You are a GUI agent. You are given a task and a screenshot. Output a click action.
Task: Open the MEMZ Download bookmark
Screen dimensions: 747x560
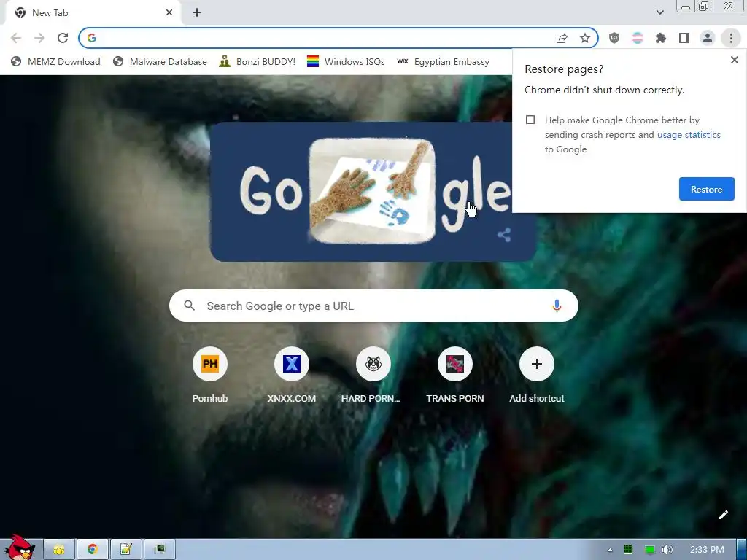tap(55, 61)
